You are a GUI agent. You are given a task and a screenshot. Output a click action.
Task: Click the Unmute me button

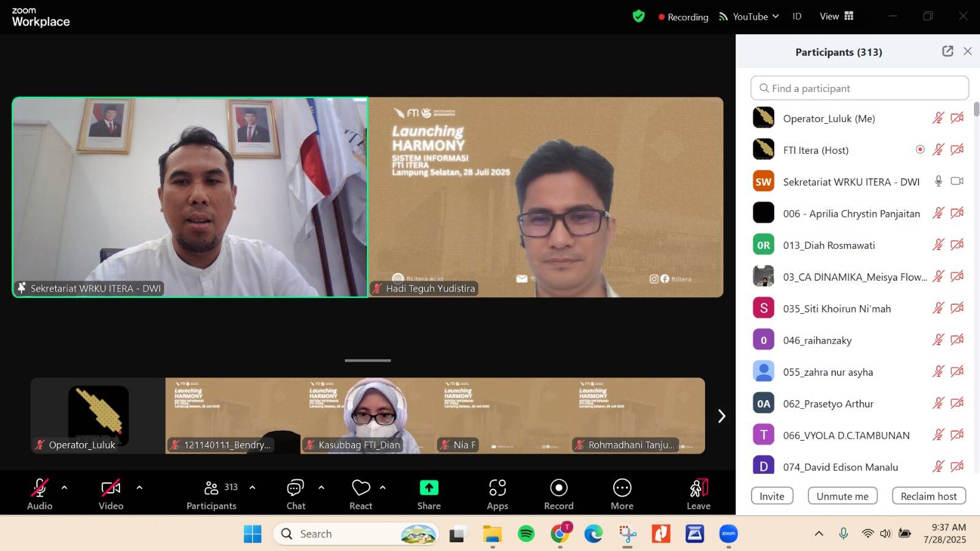pos(842,496)
